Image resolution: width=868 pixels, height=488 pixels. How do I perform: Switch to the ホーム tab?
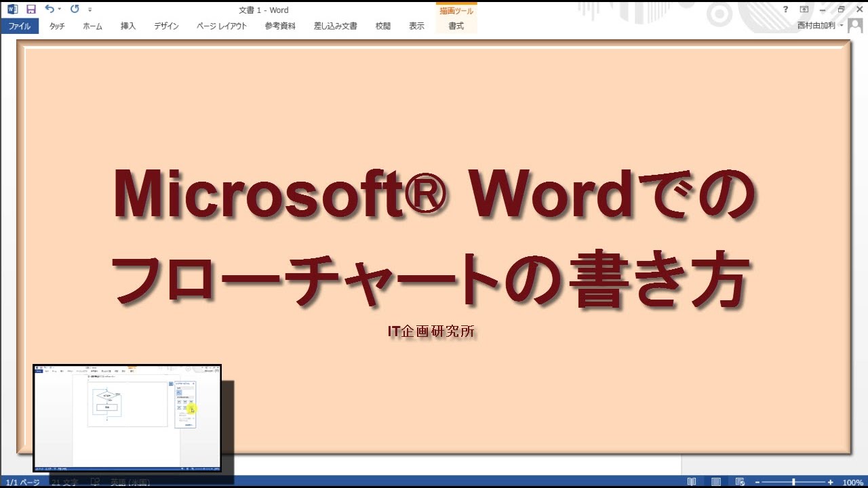click(x=92, y=26)
